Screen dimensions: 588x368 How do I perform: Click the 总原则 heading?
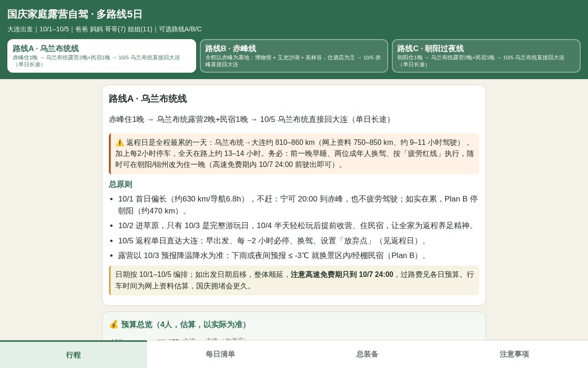tap(120, 184)
